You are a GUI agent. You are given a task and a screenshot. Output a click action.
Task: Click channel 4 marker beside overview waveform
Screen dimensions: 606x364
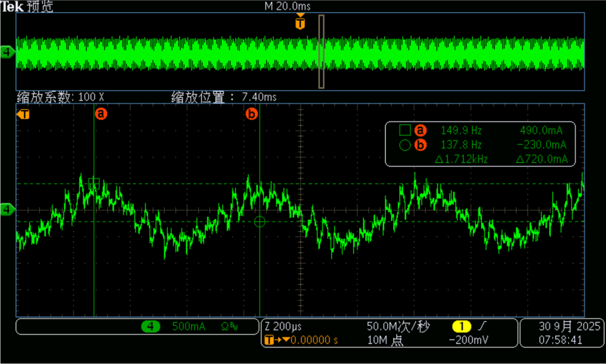tap(8, 53)
